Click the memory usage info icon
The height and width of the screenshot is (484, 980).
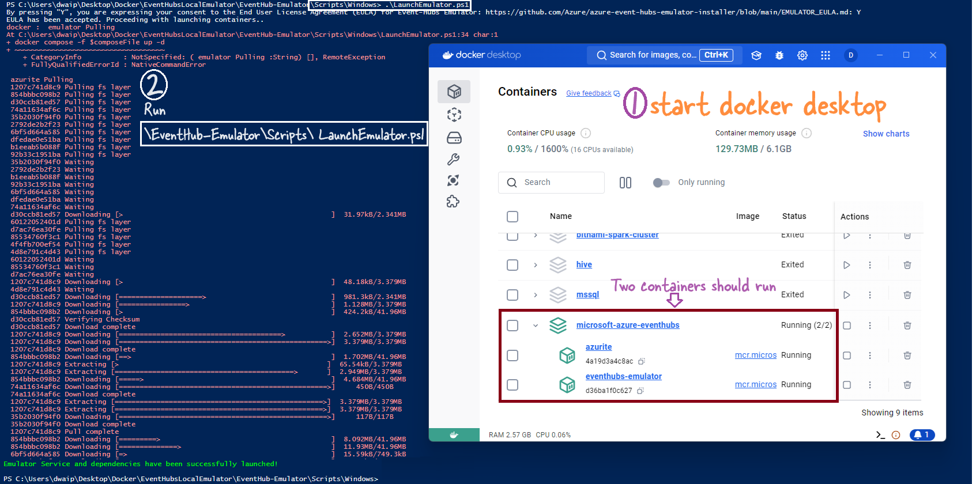(806, 133)
